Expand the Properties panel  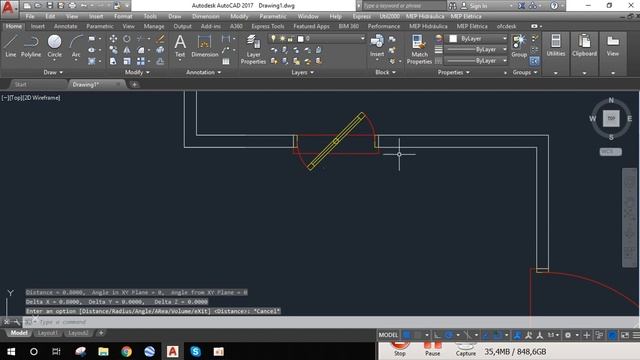[453, 72]
